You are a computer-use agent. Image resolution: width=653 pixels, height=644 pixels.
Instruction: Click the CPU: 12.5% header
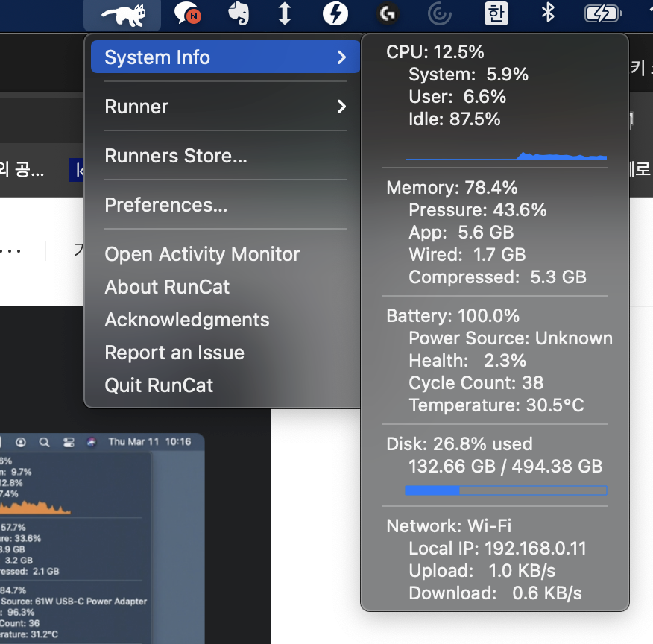pos(435,52)
